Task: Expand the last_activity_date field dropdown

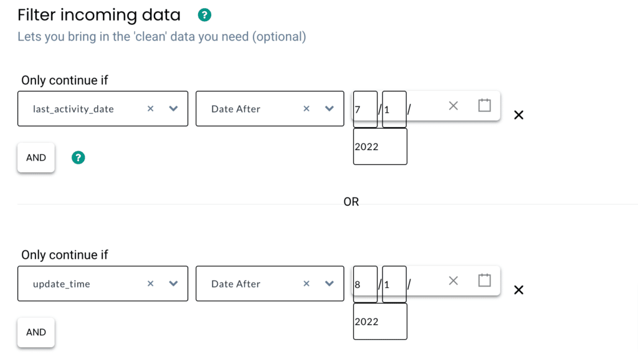Action: click(x=173, y=109)
